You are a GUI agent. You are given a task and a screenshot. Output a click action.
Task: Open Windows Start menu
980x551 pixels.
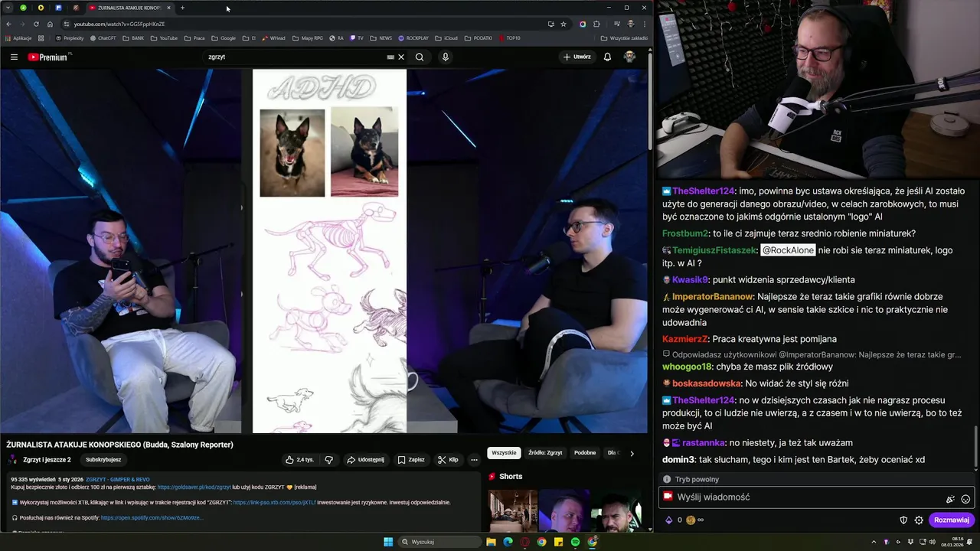pyautogui.click(x=388, y=542)
